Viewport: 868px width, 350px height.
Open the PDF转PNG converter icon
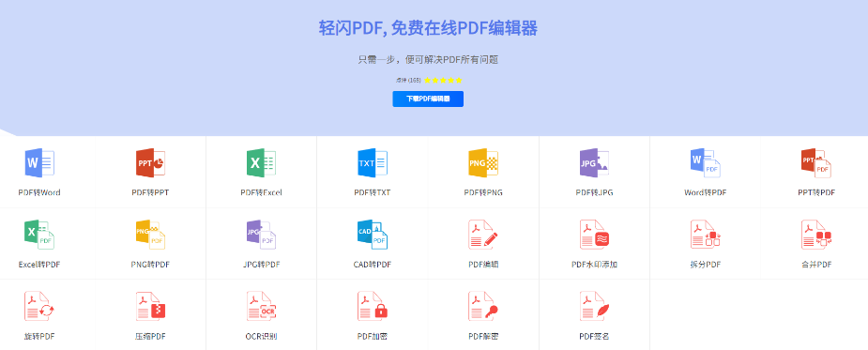point(483,163)
